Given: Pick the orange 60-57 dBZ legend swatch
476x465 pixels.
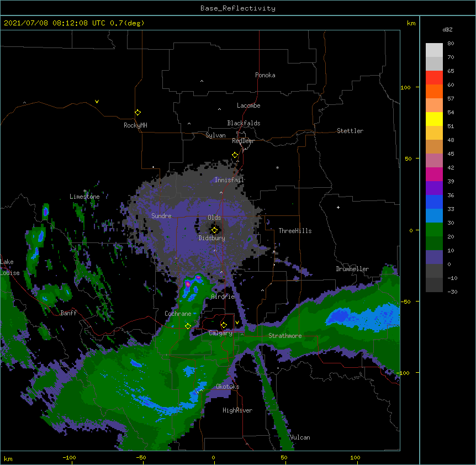Looking at the screenshot, I should tap(434, 91).
